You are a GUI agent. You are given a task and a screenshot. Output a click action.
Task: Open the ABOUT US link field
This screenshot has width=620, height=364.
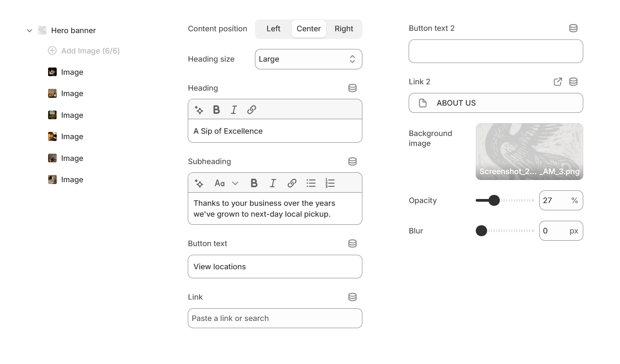496,103
